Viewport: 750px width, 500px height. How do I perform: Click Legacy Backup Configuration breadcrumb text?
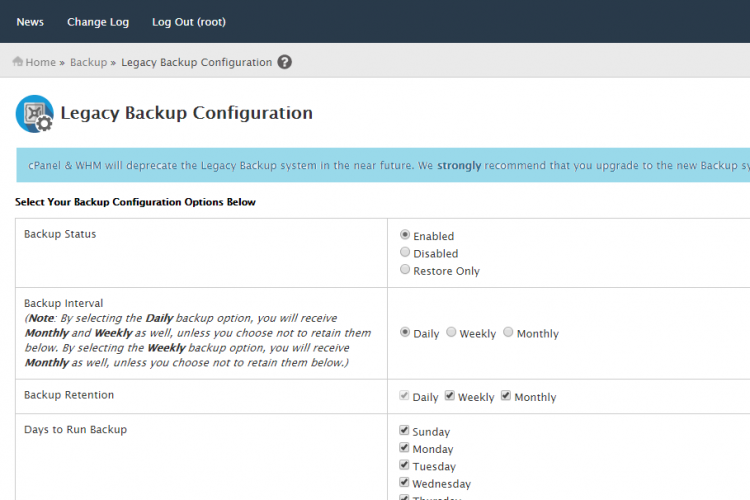[x=197, y=62]
